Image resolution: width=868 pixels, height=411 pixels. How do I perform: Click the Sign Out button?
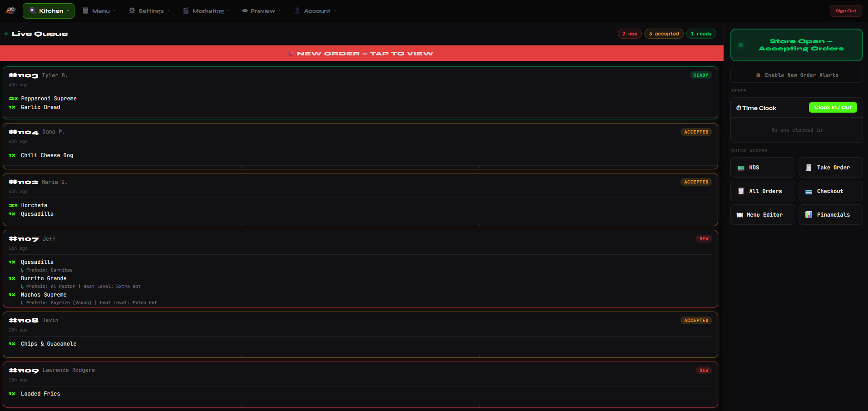point(845,10)
